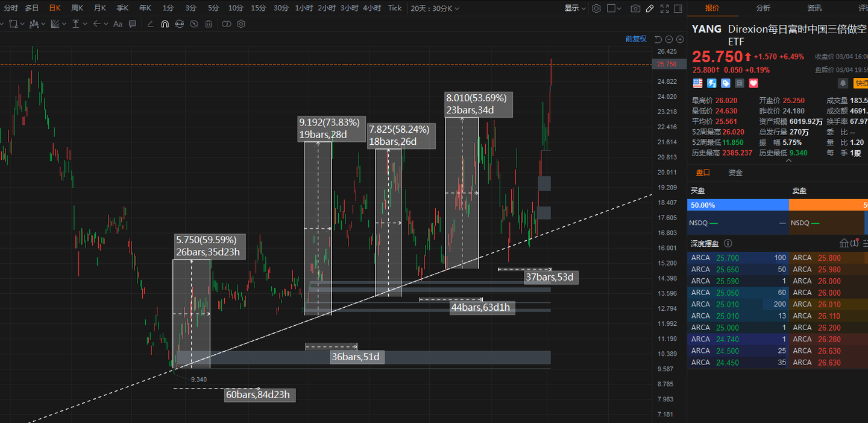Hide all drawings with the eye-slash icon
This screenshot has width=868, height=423.
pos(194,24)
